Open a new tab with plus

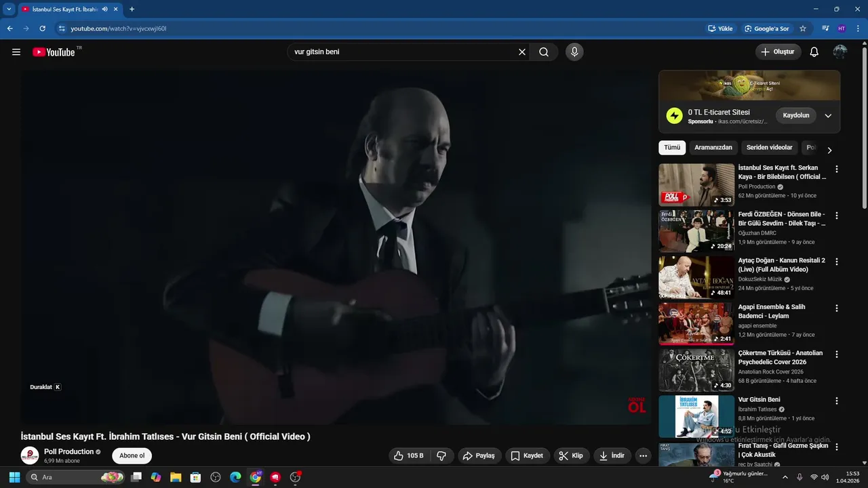(132, 9)
